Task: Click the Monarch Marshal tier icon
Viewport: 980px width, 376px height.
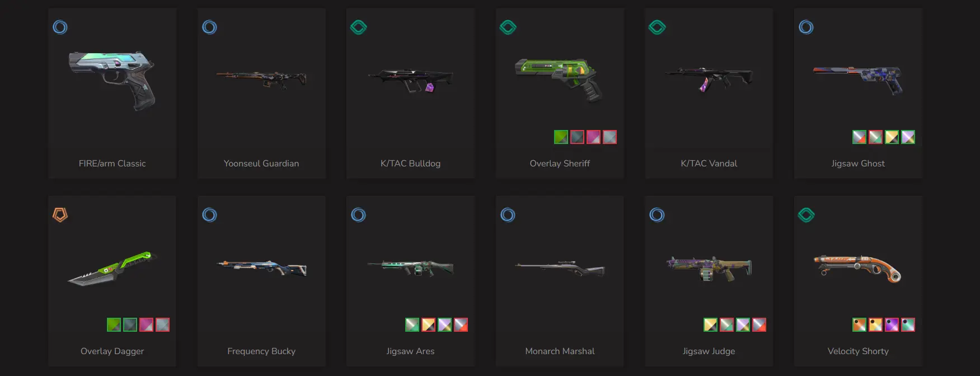Action: coord(508,215)
